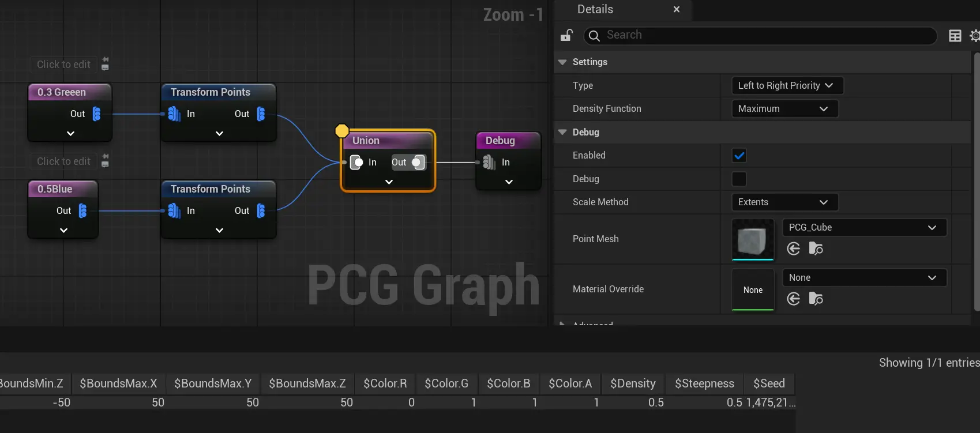Click the Search field in Details
The width and height of the screenshot is (980, 433).
(761, 35)
